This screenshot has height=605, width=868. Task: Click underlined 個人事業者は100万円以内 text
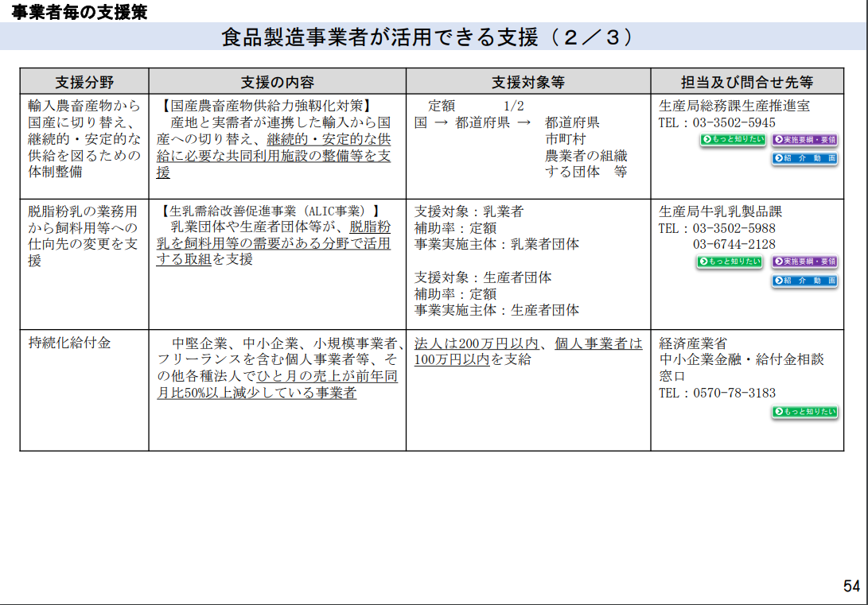528,351
